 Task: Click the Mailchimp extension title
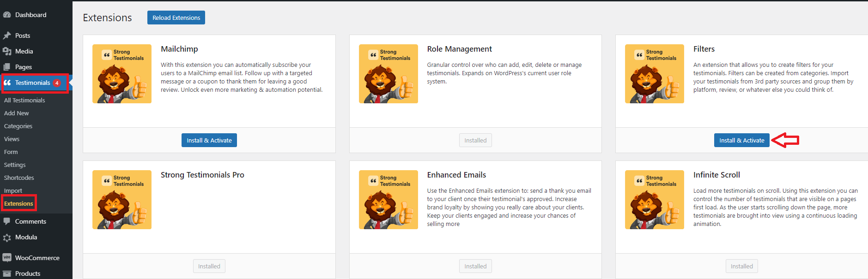tap(179, 49)
